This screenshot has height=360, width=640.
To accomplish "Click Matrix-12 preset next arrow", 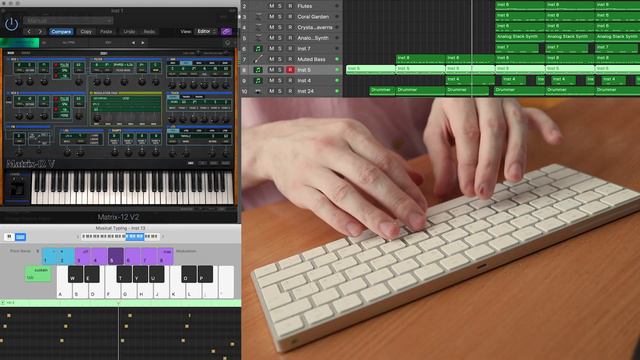I will pyautogui.click(x=143, y=42).
